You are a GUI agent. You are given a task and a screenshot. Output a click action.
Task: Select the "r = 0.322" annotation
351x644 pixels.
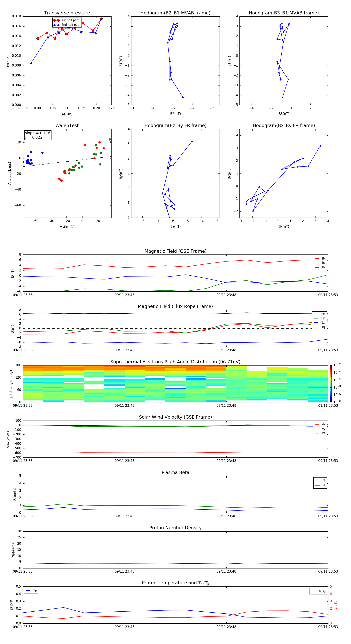click(x=34, y=137)
